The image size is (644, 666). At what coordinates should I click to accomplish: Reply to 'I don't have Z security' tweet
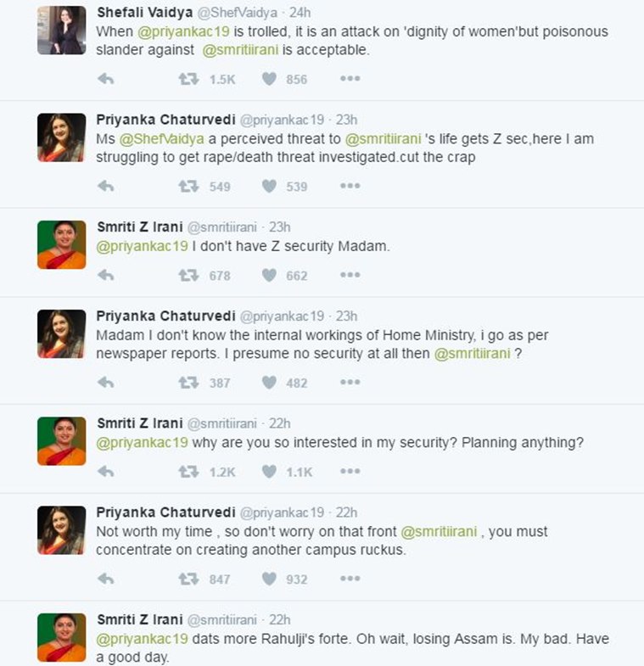point(106,275)
